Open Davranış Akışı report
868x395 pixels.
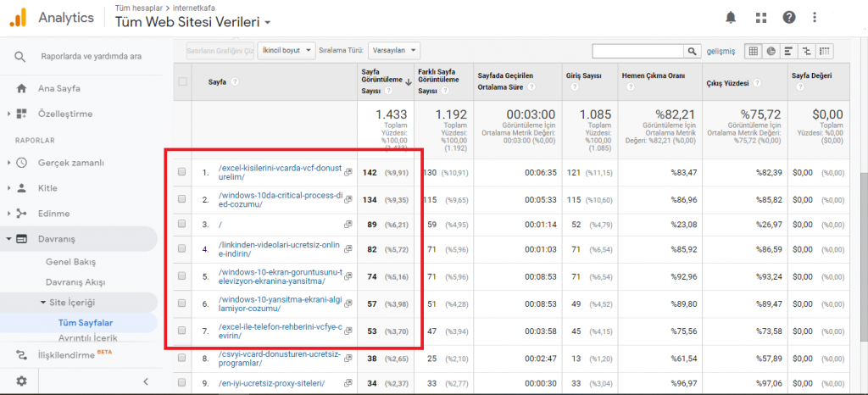pyautogui.click(x=75, y=282)
